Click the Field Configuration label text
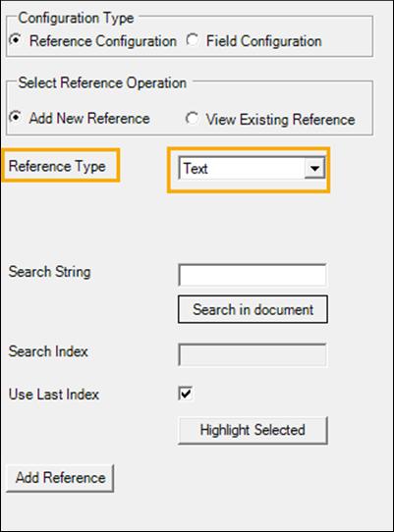This screenshot has height=532, width=394. coord(264,41)
